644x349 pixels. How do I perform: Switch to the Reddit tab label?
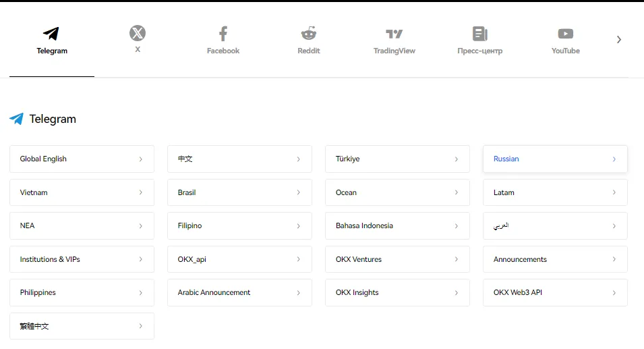pos(309,51)
